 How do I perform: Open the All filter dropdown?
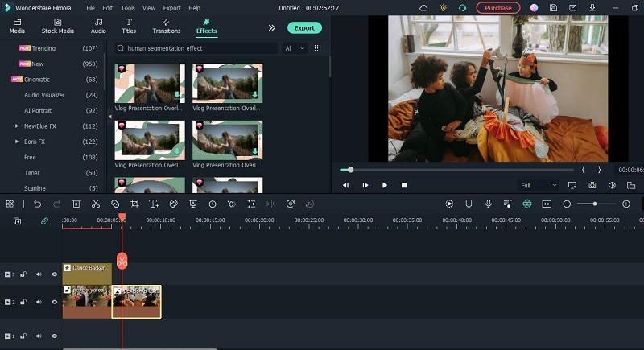[295, 48]
